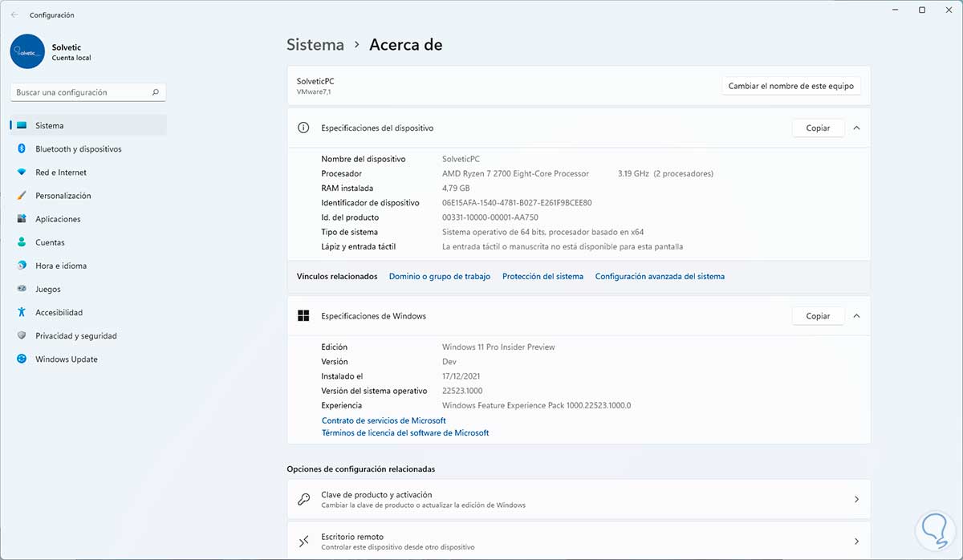Open Protección del sistema link
Viewport: 963px width, 560px height.
point(542,276)
